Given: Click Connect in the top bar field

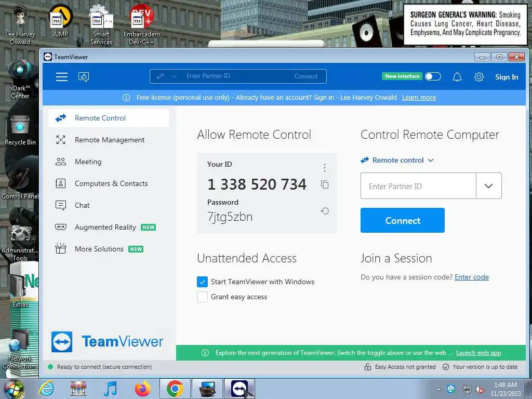Looking at the screenshot, I should coord(305,76).
